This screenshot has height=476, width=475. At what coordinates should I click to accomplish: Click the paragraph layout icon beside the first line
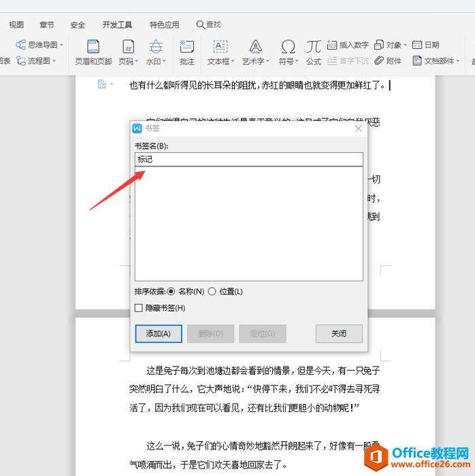point(102,84)
